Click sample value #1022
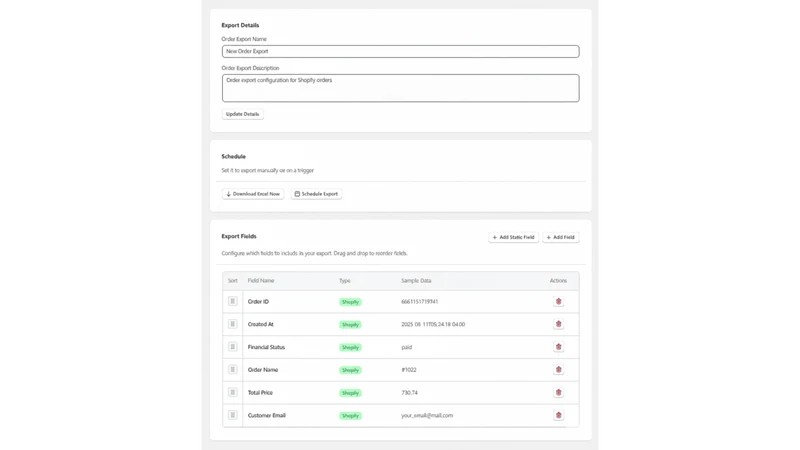Viewport: 800px width, 450px height. 409,369
